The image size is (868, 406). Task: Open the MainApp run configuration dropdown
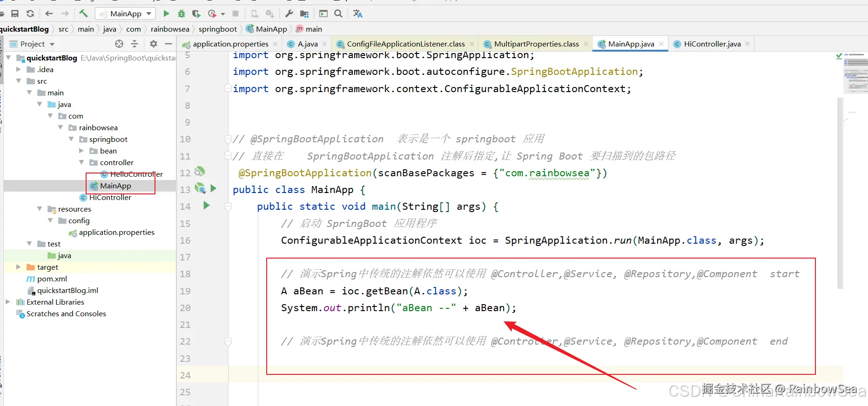click(125, 13)
